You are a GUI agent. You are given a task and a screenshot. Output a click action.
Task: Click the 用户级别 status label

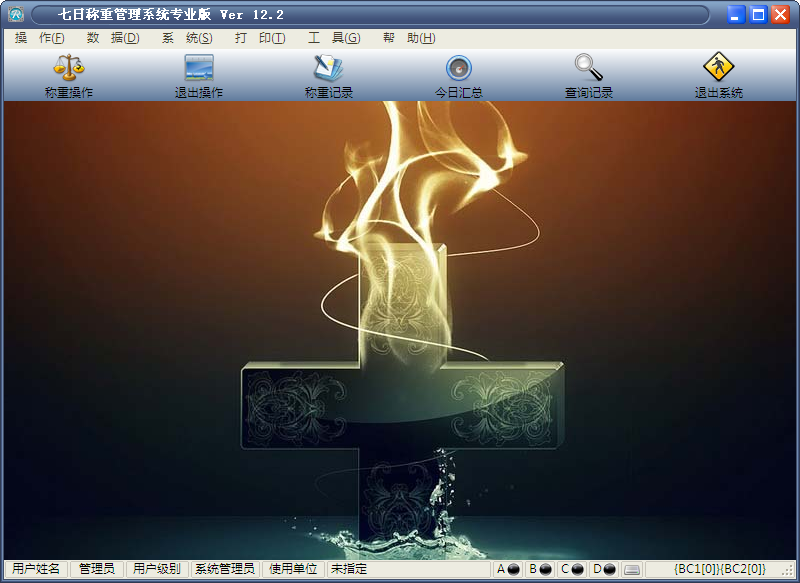[x=157, y=569]
